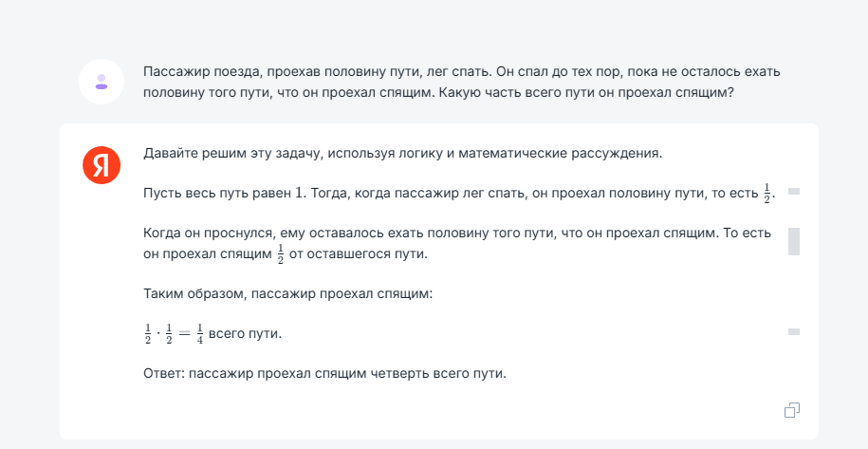Click the user avatar icon

(102, 83)
